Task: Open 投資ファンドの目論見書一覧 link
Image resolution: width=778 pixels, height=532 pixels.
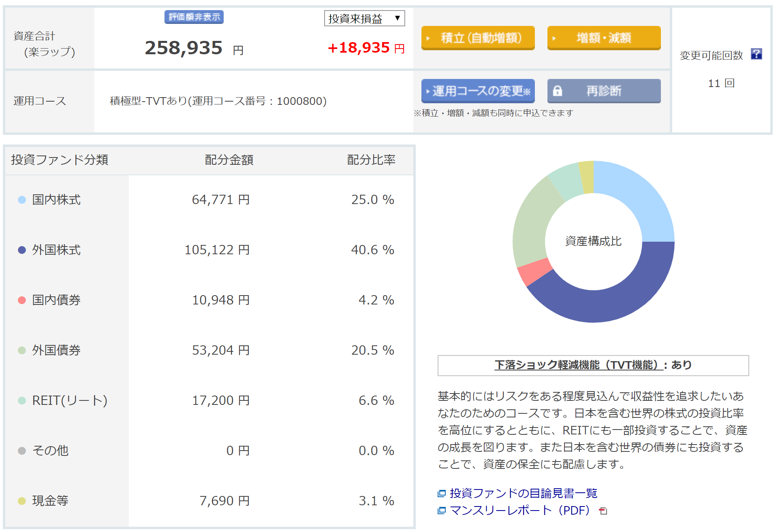Action: (x=523, y=493)
